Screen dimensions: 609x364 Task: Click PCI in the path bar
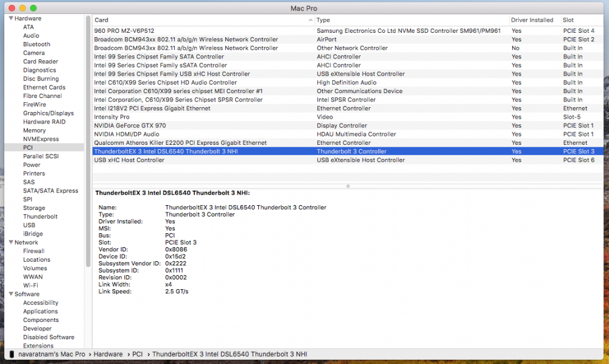137,354
